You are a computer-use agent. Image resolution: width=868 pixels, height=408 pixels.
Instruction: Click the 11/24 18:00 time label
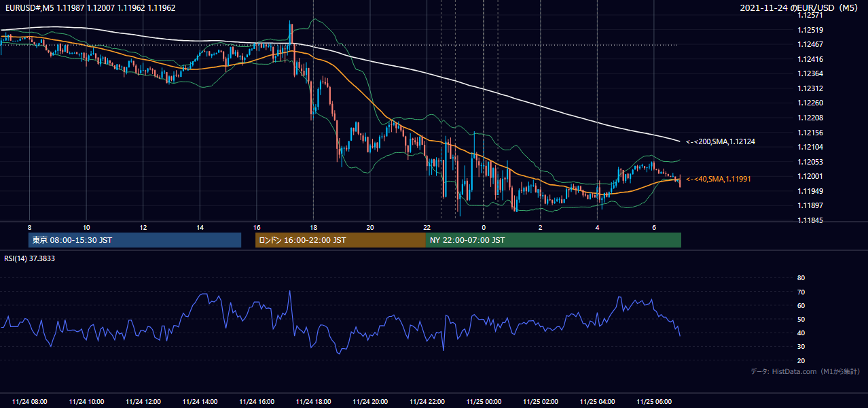313,402
